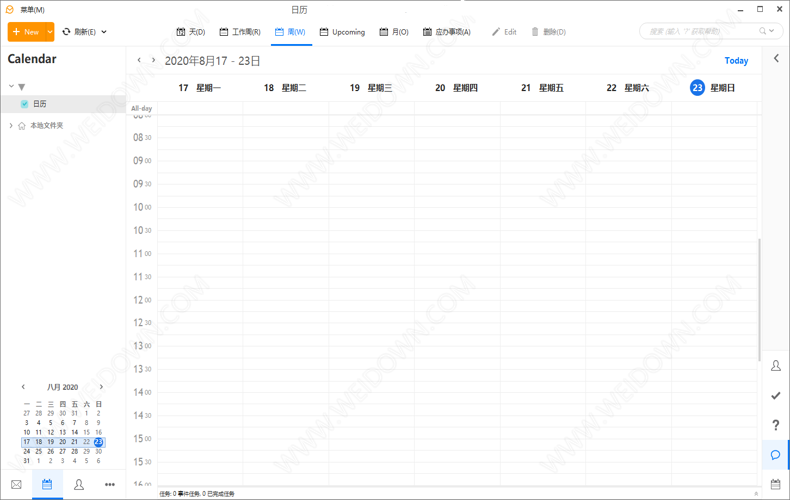Click the refresh icon
Viewport: 790px width, 500px height.
pyautogui.click(x=67, y=32)
